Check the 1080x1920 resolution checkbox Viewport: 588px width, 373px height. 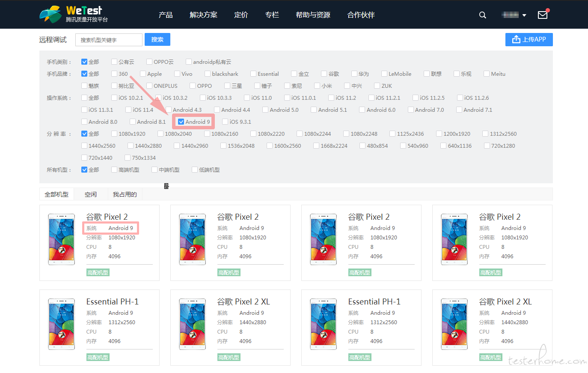point(114,134)
